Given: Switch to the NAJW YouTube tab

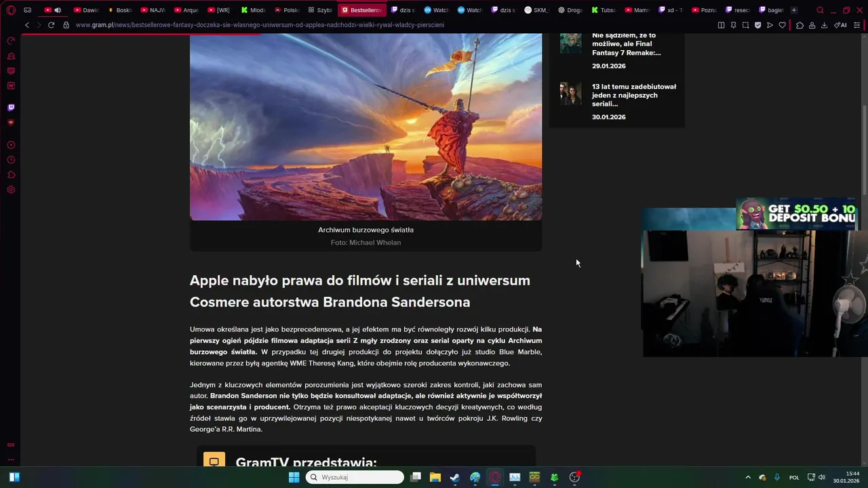Looking at the screenshot, I should click(153, 10).
